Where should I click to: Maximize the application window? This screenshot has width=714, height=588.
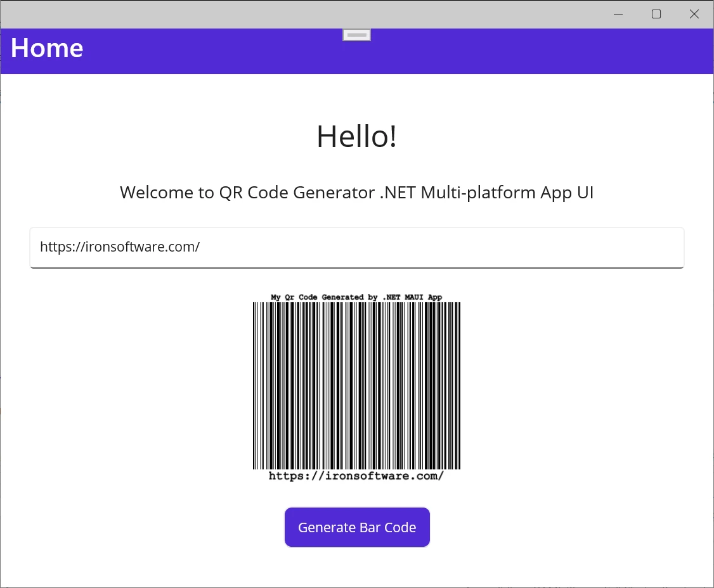point(656,14)
